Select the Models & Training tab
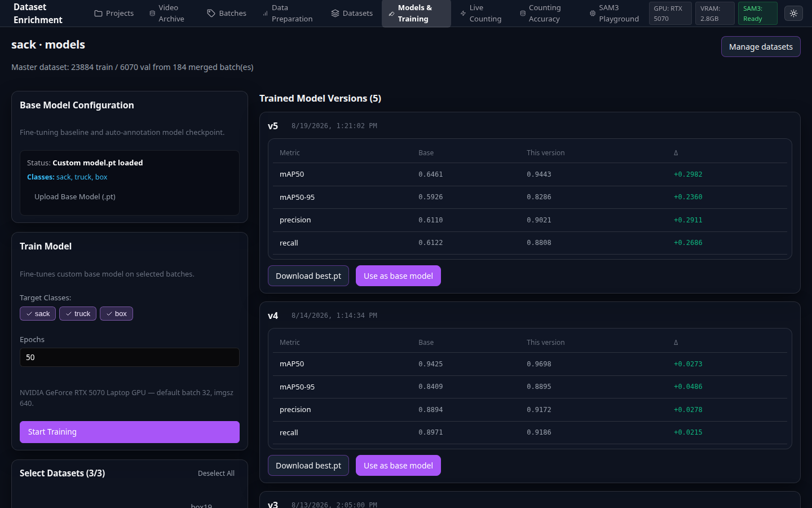 point(416,13)
